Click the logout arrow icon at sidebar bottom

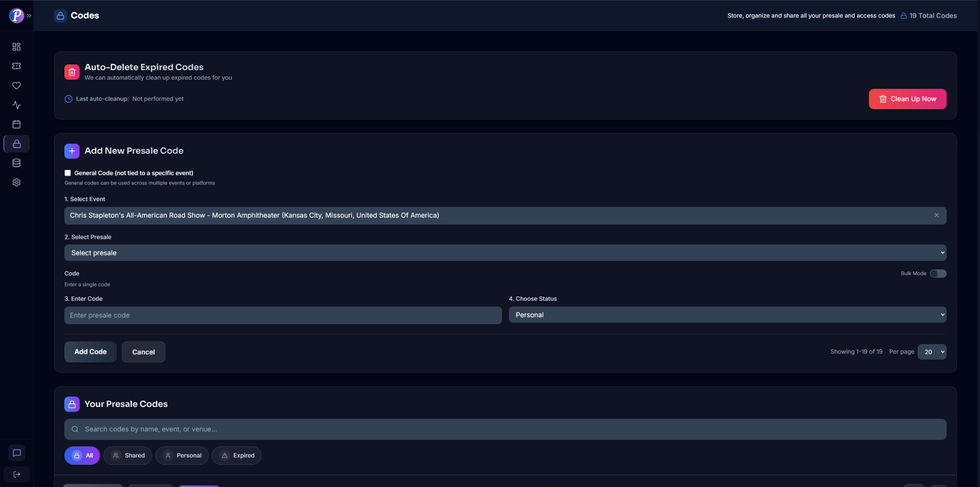point(16,474)
